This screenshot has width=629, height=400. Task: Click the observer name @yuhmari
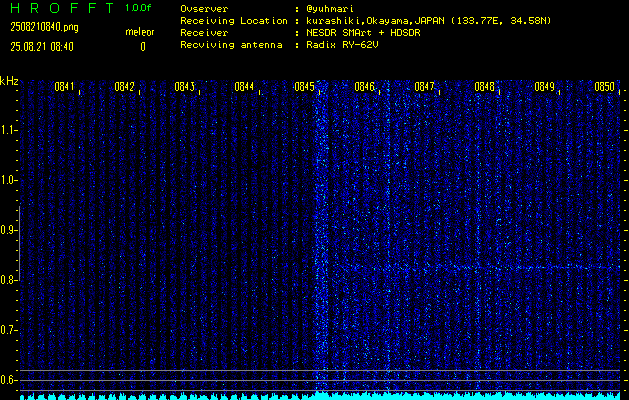point(330,9)
